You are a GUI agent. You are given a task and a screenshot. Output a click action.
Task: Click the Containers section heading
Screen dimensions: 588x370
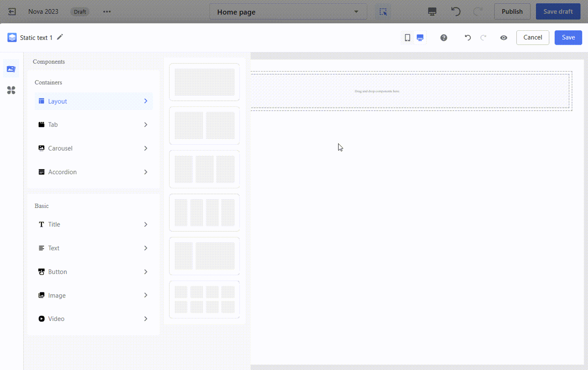(48, 83)
